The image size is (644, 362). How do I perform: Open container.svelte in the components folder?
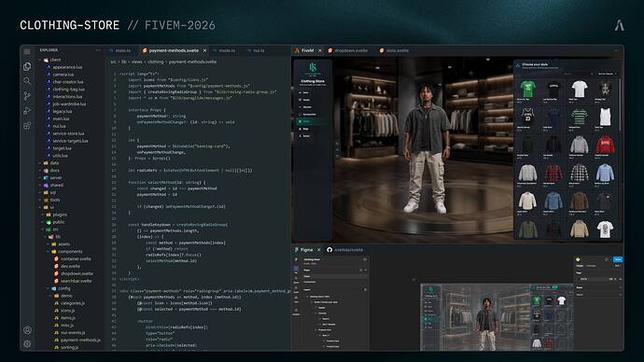click(x=76, y=259)
